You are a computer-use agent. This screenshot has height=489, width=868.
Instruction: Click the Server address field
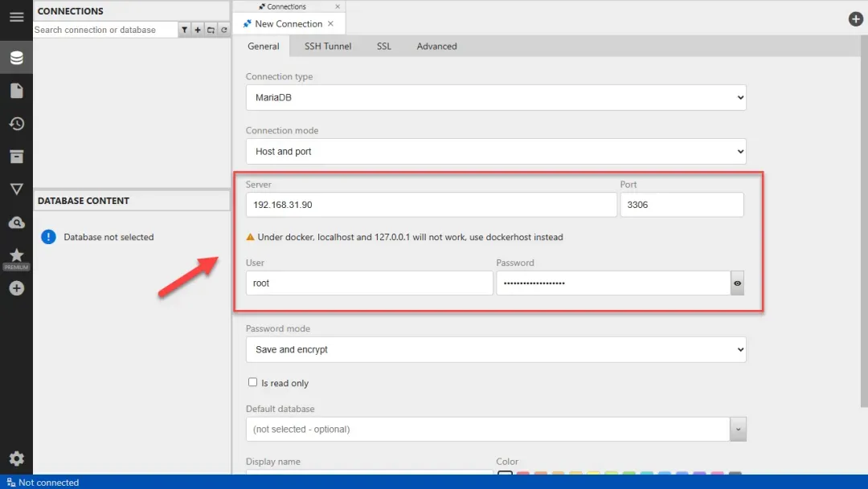(x=432, y=205)
